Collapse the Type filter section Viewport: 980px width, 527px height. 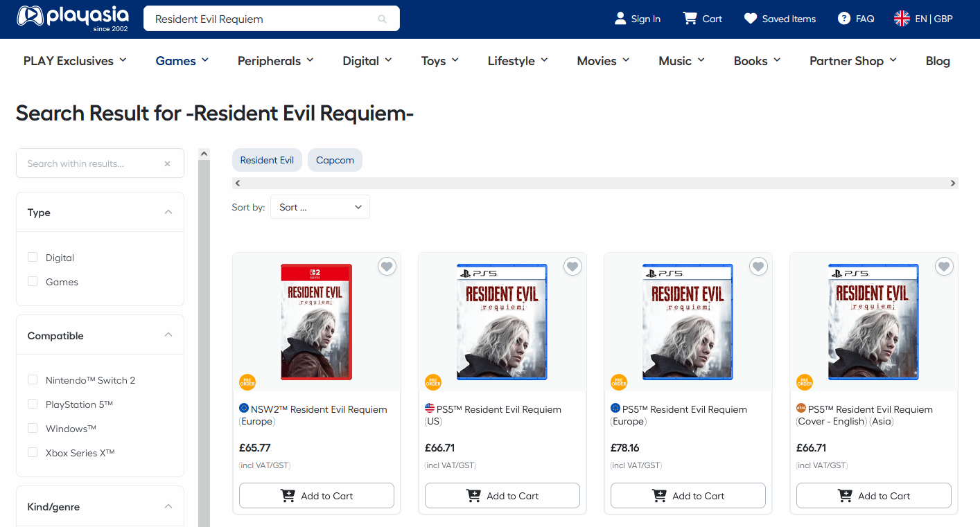(x=168, y=212)
